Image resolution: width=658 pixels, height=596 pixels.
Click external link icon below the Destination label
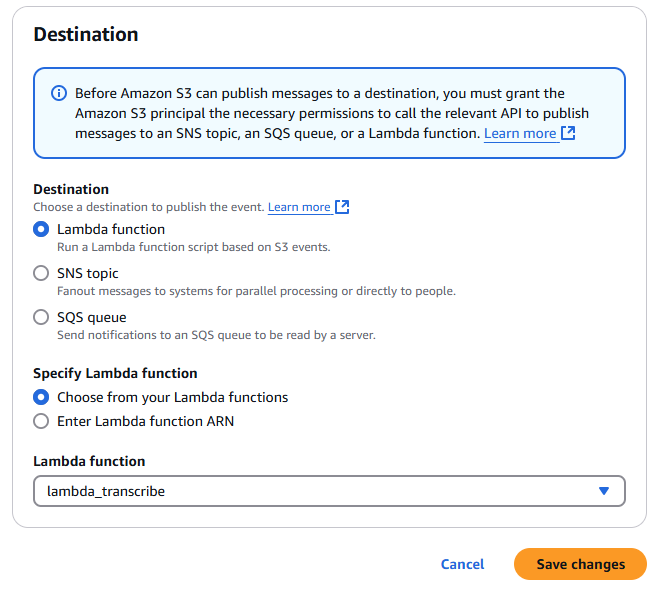click(342, 207)
